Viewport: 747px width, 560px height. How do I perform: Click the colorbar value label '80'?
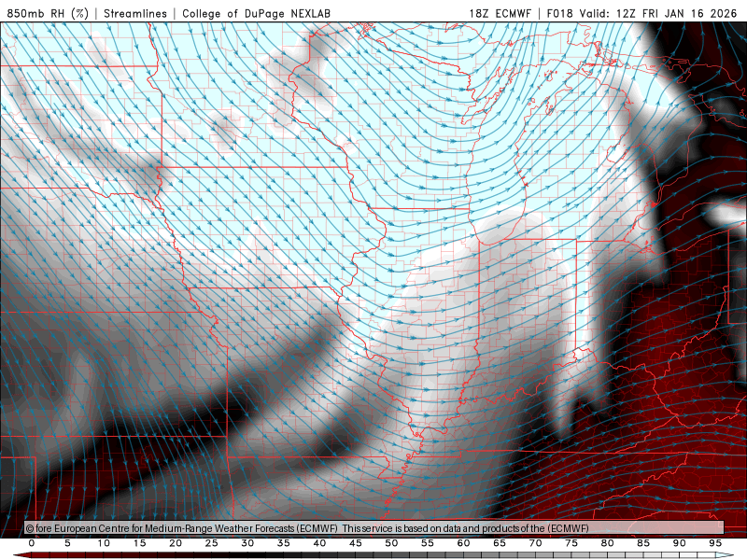click(x=608, y=543)
